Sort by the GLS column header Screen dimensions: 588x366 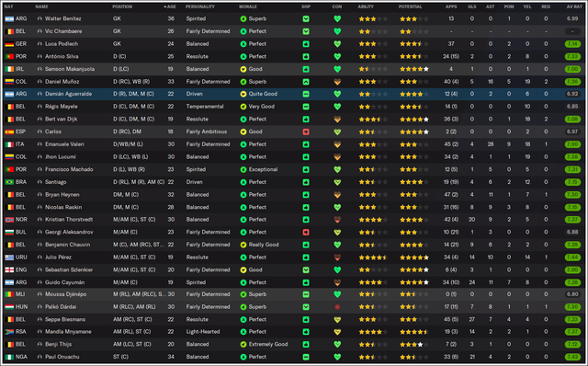[x=471, y=6]
